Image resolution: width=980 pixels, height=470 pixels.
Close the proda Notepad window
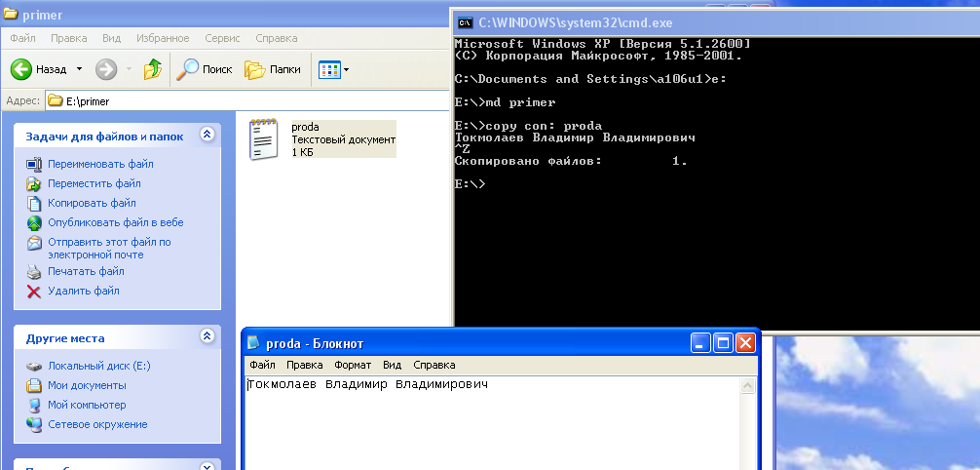tap(745, 343)
